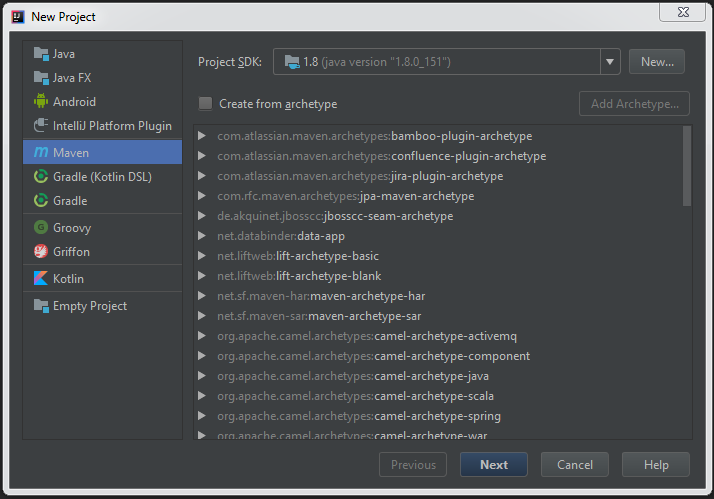The image size is (714, 499).
Task: Click the Next button
Action: (x=494, y=464)
